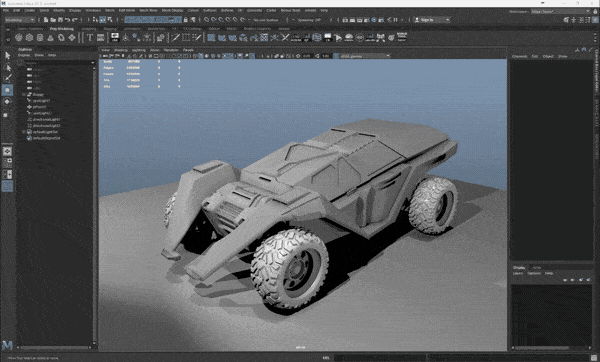The width and height of the screenshot is (600, 362).
Task: Expand the defaultLightSet node in Outliner
Action: click(24, 132)
